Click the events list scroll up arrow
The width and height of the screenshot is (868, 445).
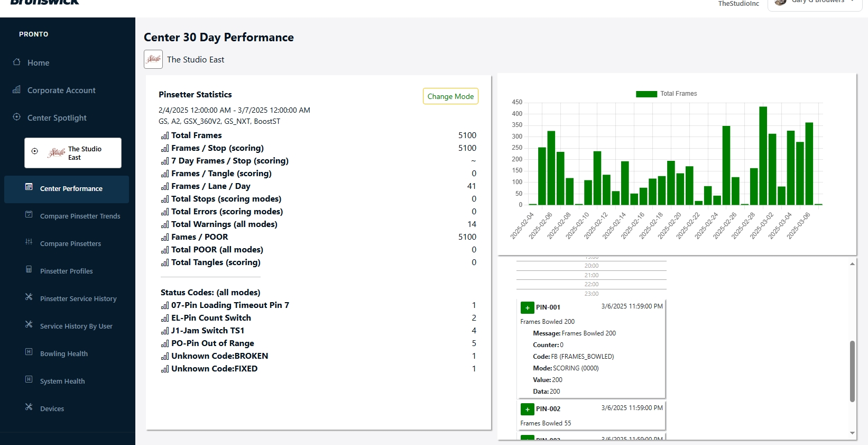(852, 264)
